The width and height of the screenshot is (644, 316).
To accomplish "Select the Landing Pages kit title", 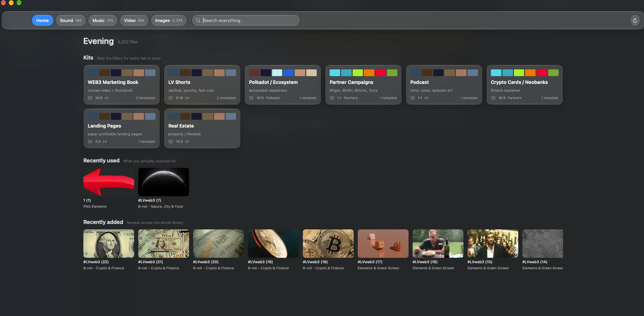I will pos(104,126).
